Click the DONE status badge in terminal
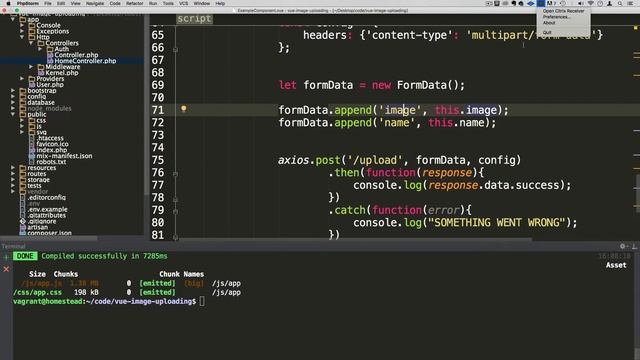The height and width of the screenshot is (360, 640). pos(25,256)
